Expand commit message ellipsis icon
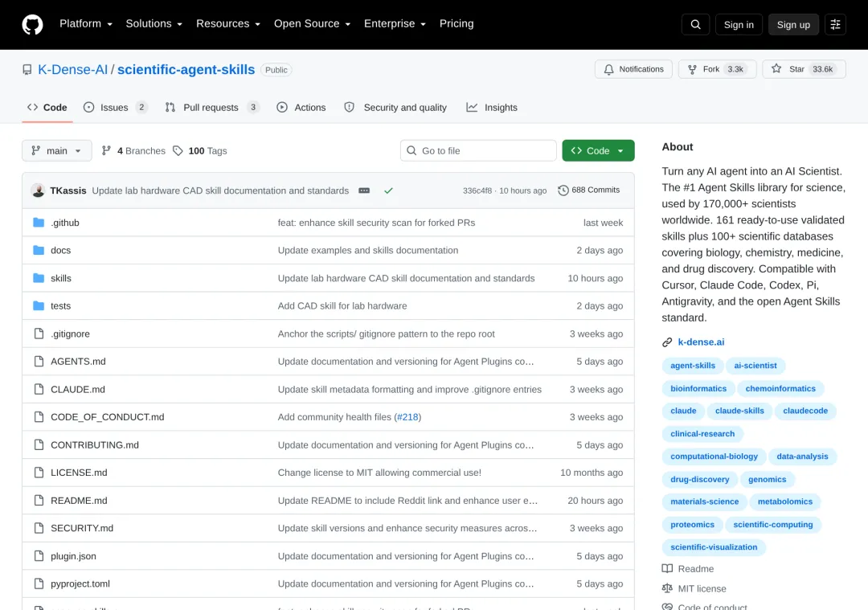The image size is (868, 610). (x=364, y=190)
